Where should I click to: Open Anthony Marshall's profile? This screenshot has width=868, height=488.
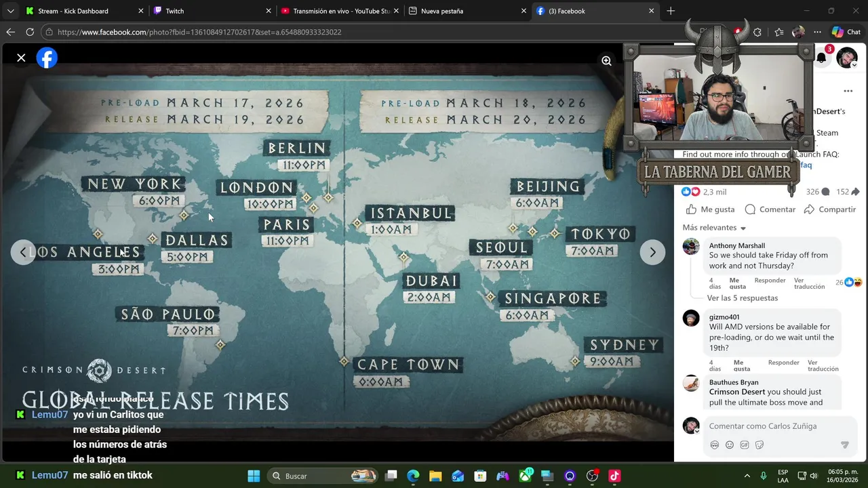(x=736, y=245)
